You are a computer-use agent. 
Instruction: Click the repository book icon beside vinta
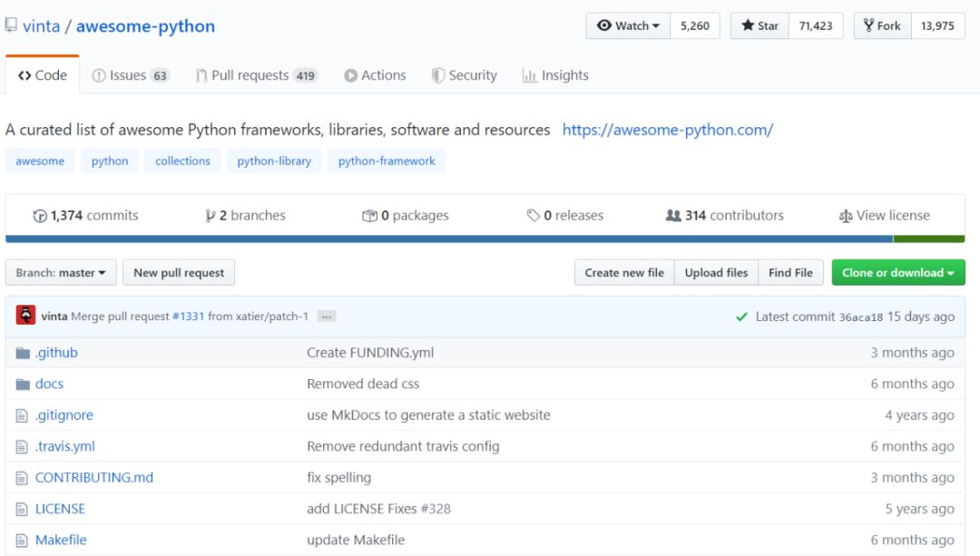(11, 25)
